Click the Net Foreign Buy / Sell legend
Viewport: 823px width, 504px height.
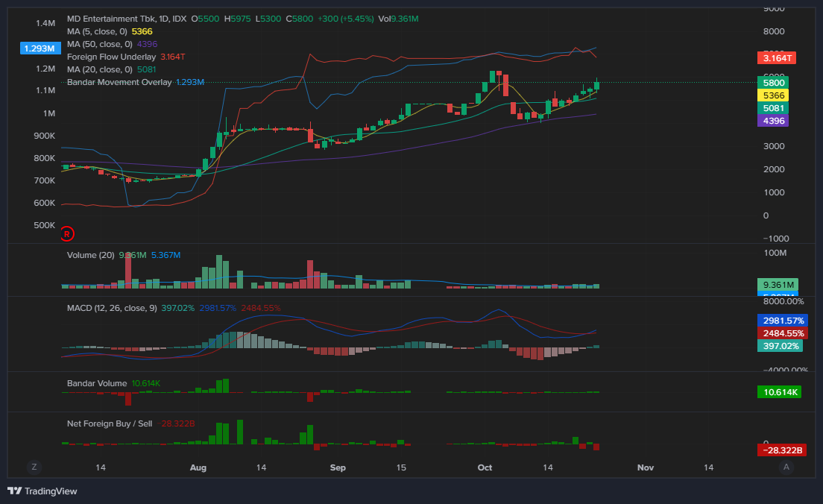(109, 423)
